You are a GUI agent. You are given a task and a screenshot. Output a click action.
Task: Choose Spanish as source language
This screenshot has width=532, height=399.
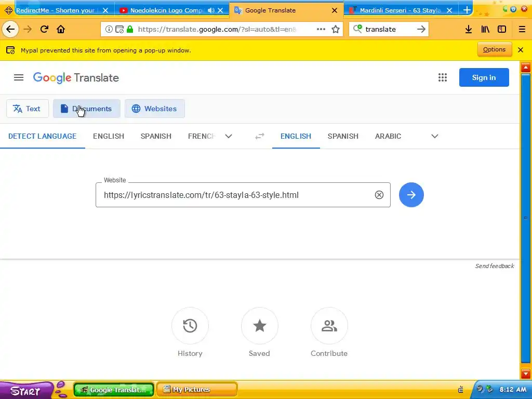pos(156,136)
